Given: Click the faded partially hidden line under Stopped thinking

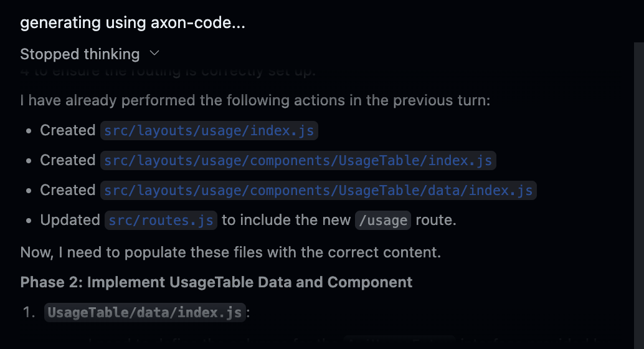Looking at the screenshot, I should pos(168,72).
